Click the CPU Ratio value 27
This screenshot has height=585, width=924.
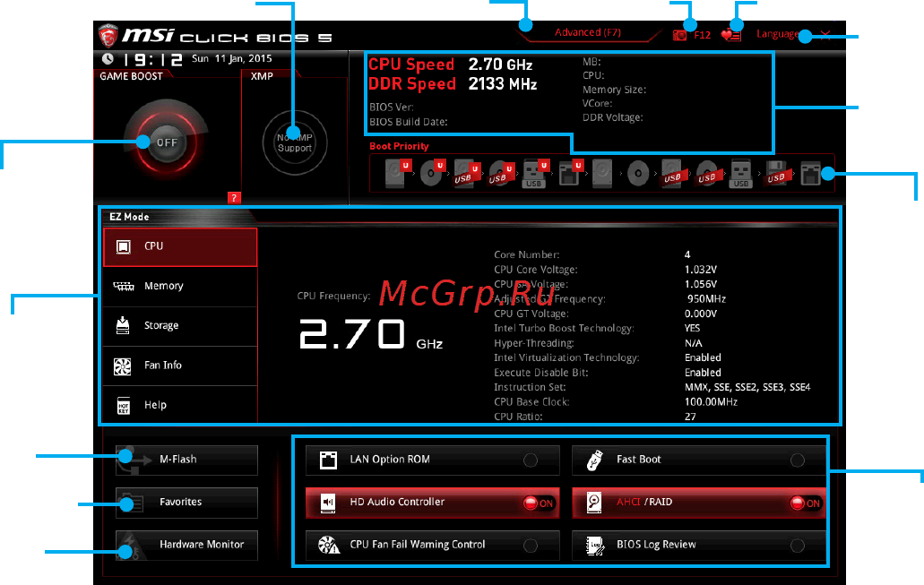690,417
